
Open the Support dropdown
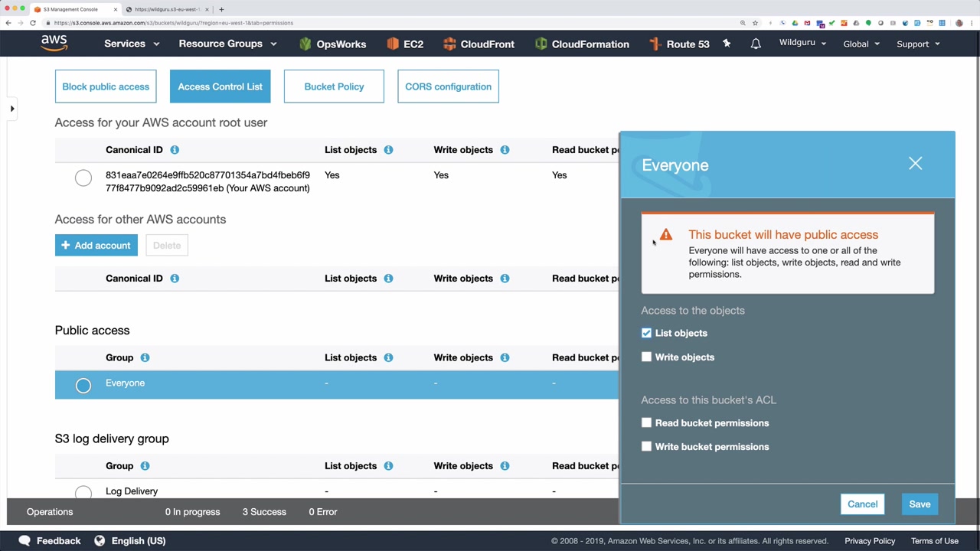(x=918, y=44)
